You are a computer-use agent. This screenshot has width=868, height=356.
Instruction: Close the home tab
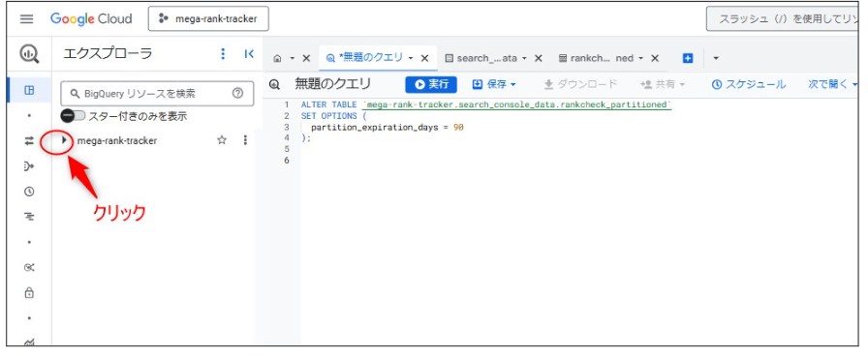(306, 58)
